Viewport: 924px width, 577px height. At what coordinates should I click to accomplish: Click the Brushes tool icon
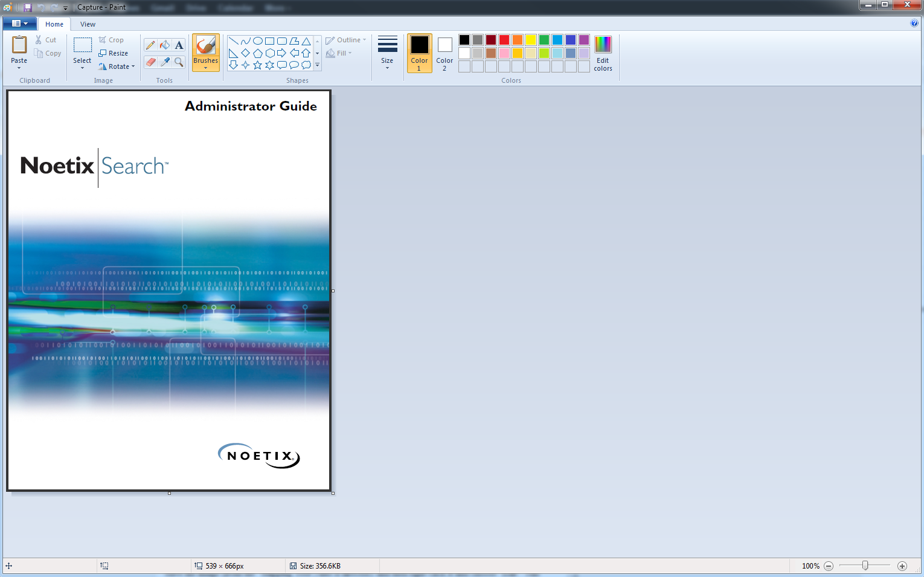pos(206,45)
